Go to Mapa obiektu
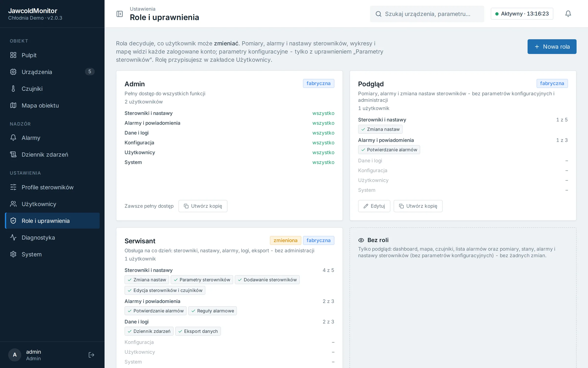This screenshot has height=368, width=588. [x=52, y=105]
